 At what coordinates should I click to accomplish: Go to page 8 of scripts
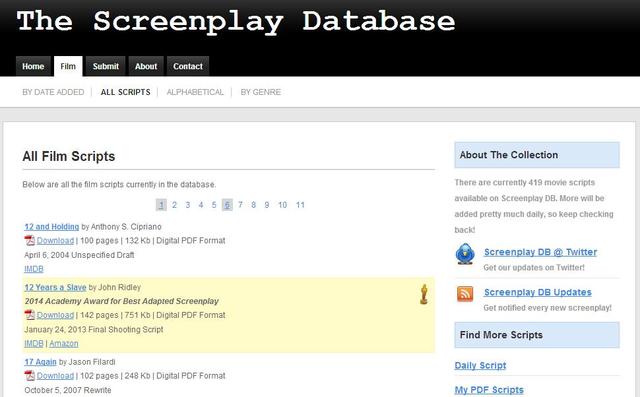253,205
